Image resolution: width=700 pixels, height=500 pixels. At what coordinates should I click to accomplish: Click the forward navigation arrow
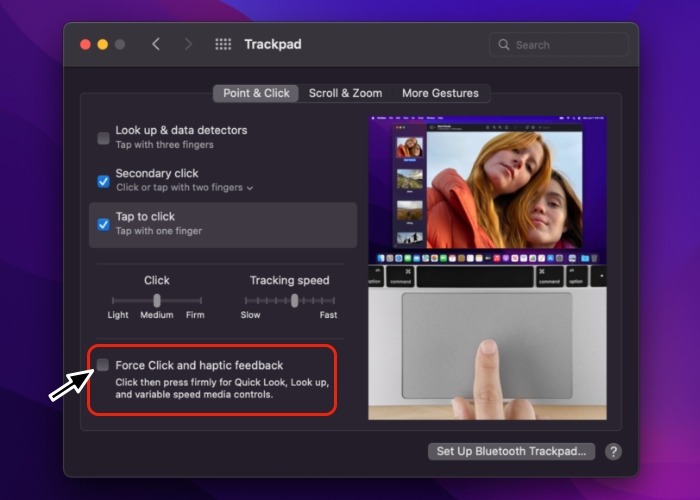188,44
